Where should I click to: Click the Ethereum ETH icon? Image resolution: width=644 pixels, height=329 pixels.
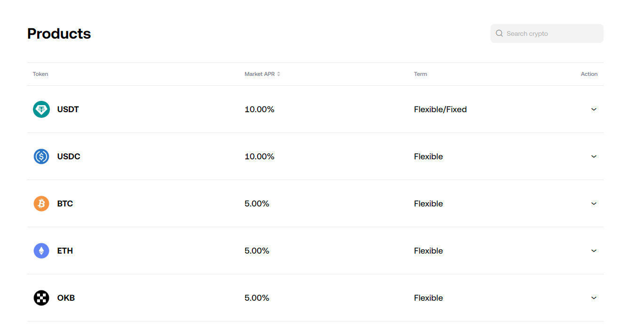pos(41,251)
